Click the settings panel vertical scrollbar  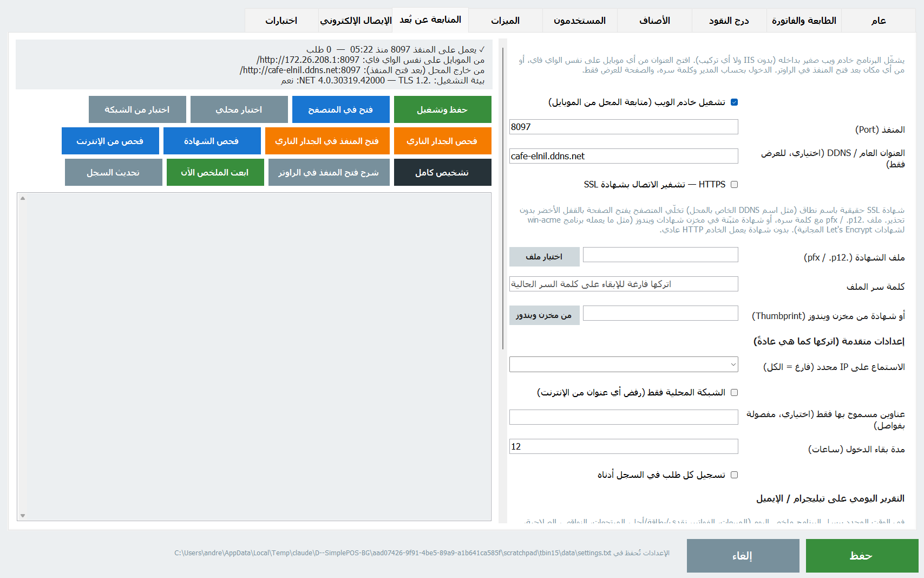click(x=503, y=198)
